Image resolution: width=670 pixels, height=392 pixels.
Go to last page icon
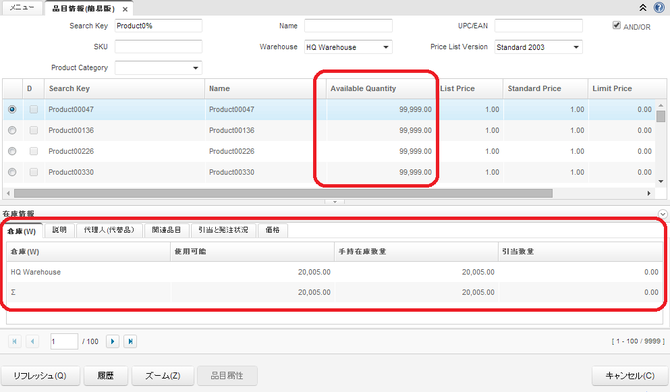click(x=130, y=341)
